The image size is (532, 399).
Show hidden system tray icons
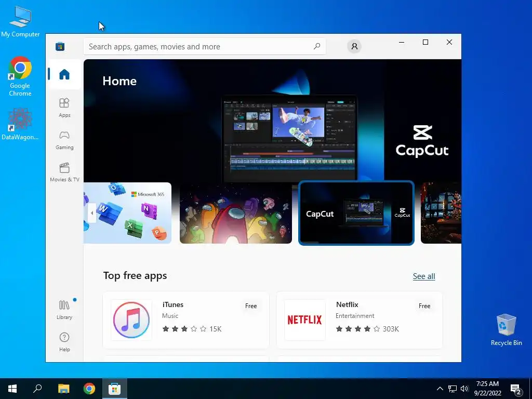point(440,389)
